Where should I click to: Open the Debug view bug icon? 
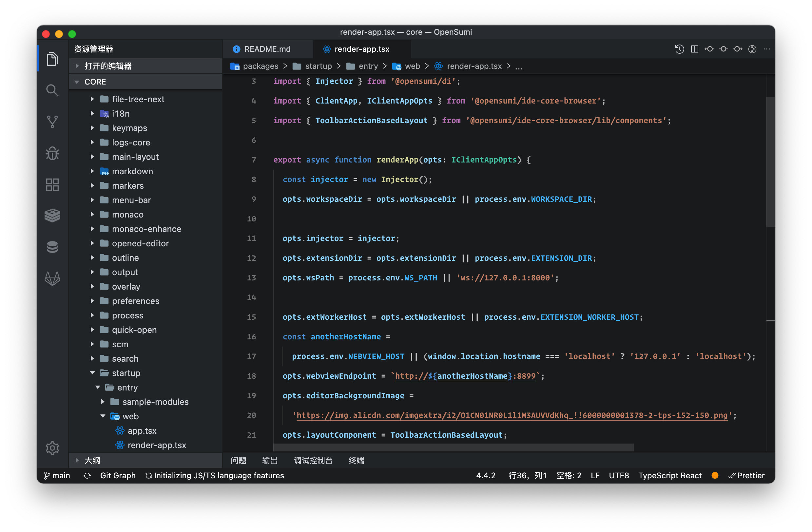coord(52,153)
